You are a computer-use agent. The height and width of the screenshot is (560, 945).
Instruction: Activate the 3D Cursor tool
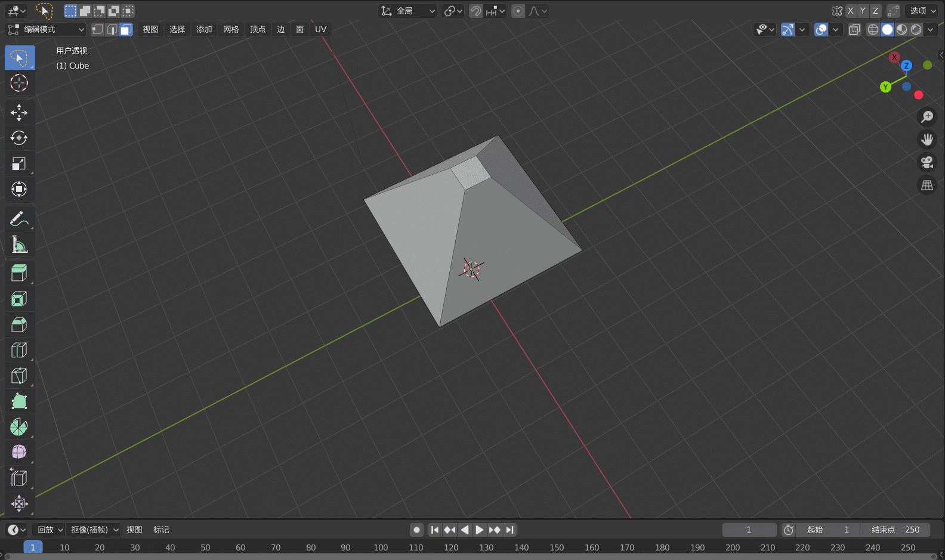20,83
